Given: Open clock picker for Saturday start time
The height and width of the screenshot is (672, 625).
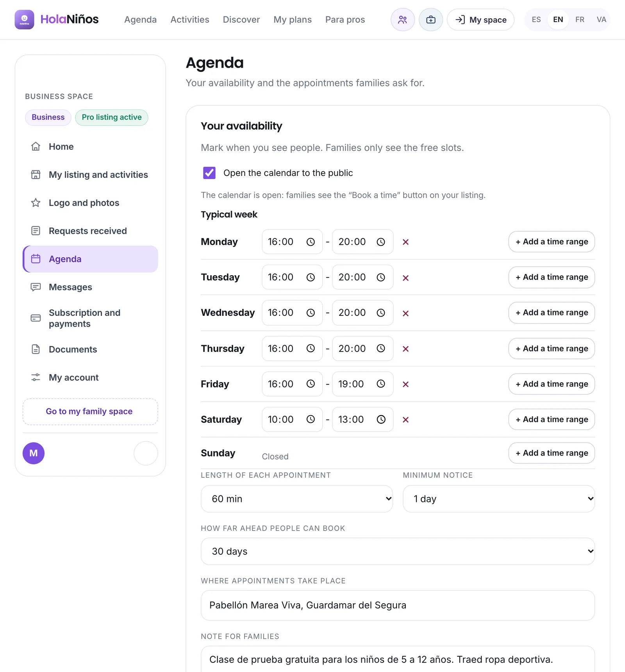Looking at the screenshot, I should [x=311, y=419].
